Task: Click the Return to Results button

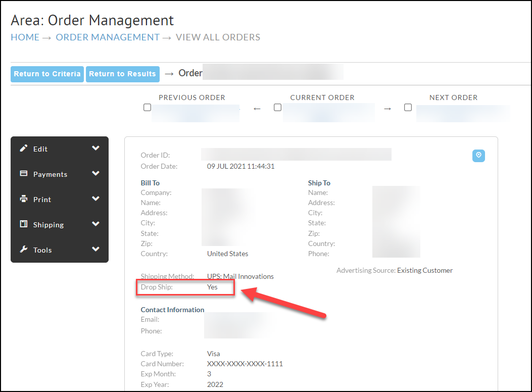Action: (x=122, y=74)
